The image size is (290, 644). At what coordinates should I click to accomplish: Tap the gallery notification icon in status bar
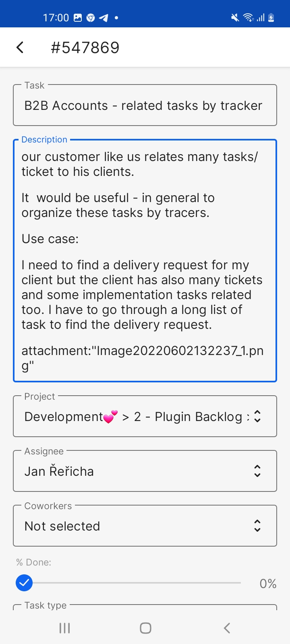(x=78, y=18)
